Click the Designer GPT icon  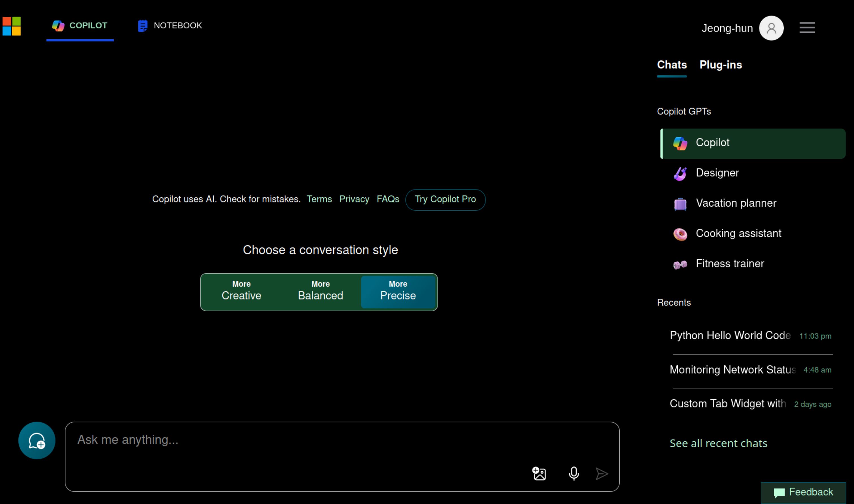[x=680, y=174]
